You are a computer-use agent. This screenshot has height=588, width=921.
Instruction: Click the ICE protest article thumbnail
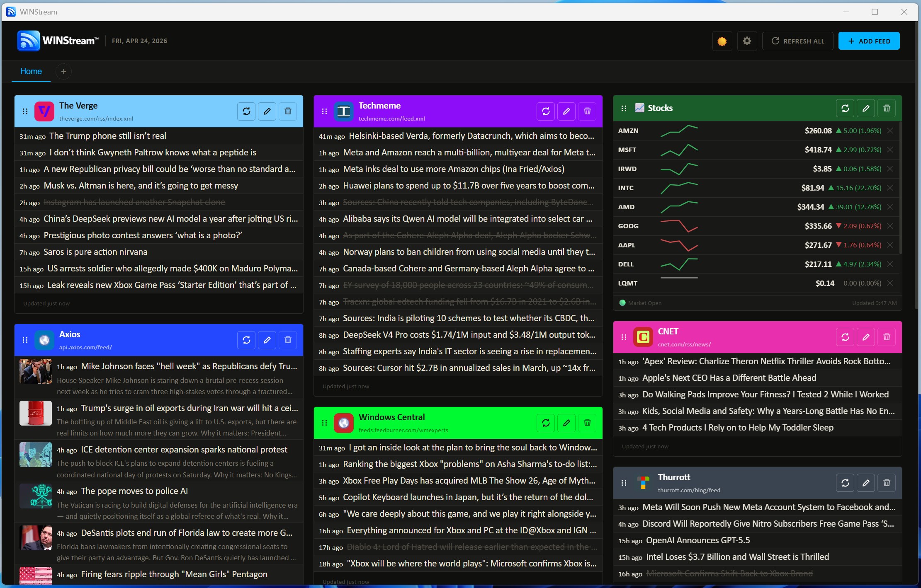point(36,455)
